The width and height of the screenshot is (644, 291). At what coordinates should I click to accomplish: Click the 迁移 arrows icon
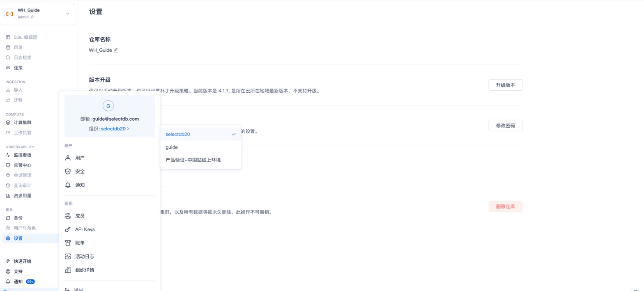point(8,100)
